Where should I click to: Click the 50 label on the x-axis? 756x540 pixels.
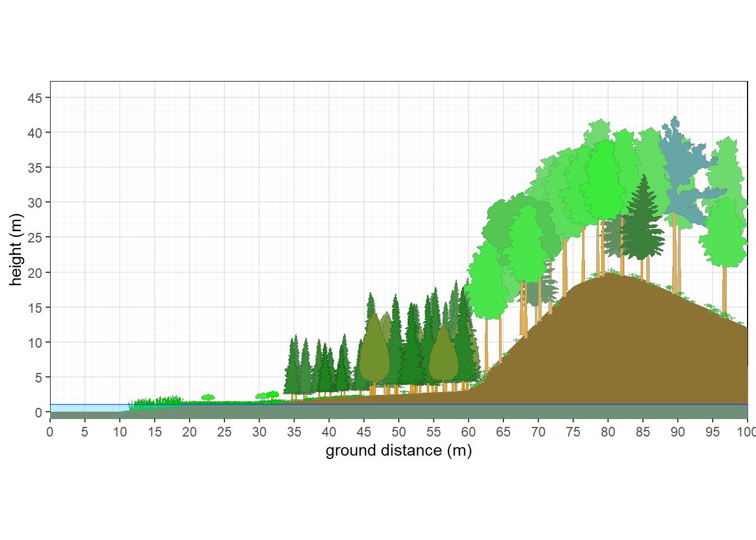(399, 432)
